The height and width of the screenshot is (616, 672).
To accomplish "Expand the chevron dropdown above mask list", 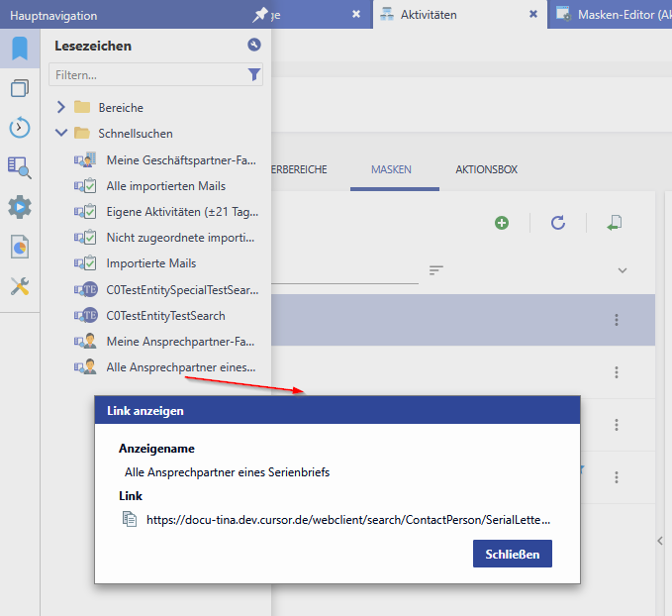I will coord(623,270).
